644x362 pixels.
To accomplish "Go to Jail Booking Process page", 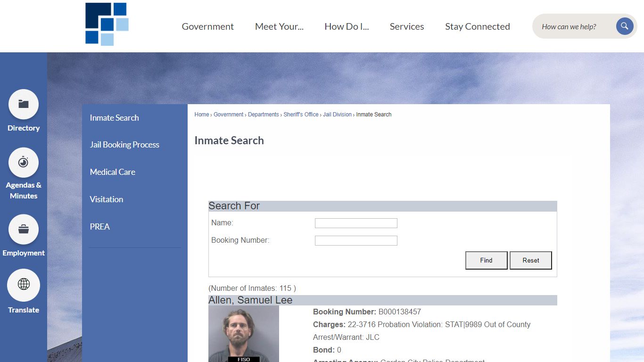I will (x=124, y=145).
